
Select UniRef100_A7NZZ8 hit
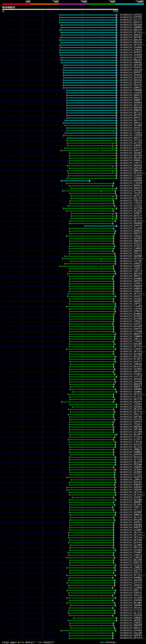coord(131,50)
